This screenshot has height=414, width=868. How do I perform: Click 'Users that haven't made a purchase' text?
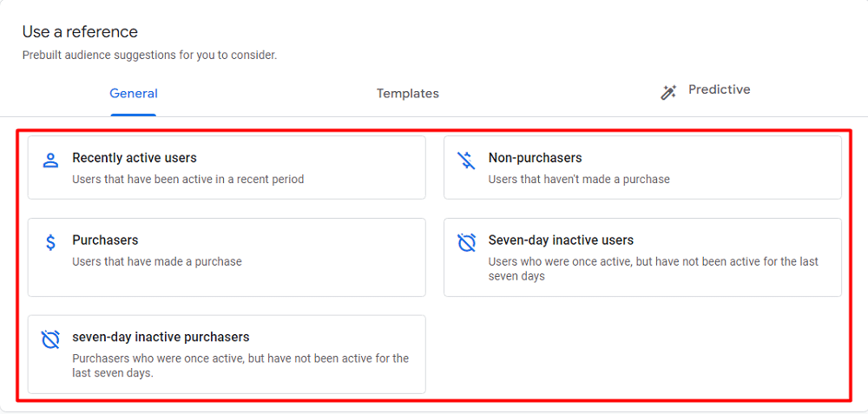579,180
